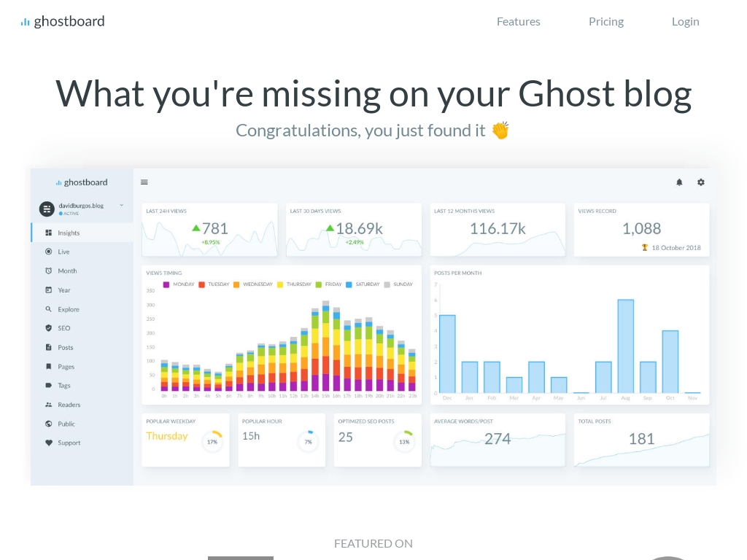Open notifications bell icon
The width and height of the screenshot is (747, 560).
click(x=679, y=182)
